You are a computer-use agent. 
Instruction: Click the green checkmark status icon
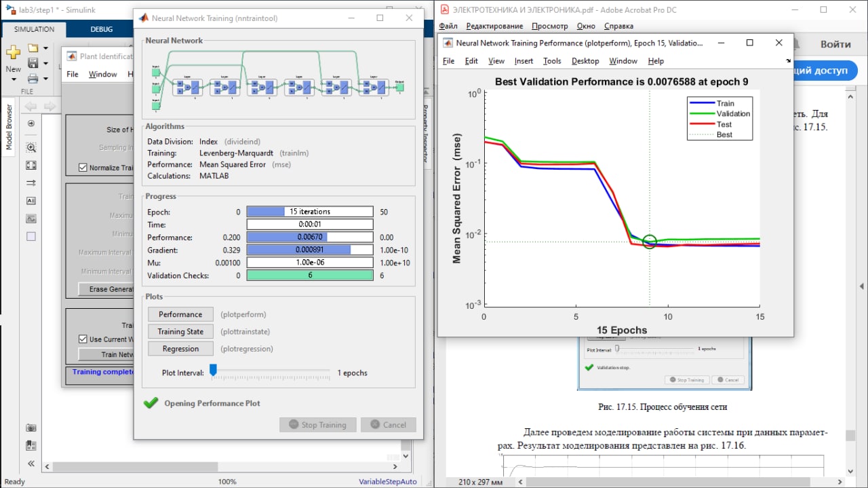tap(151, 403)
